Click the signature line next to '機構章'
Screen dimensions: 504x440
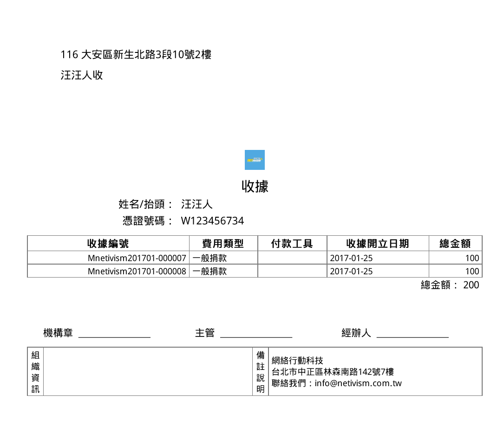(114, 337)
